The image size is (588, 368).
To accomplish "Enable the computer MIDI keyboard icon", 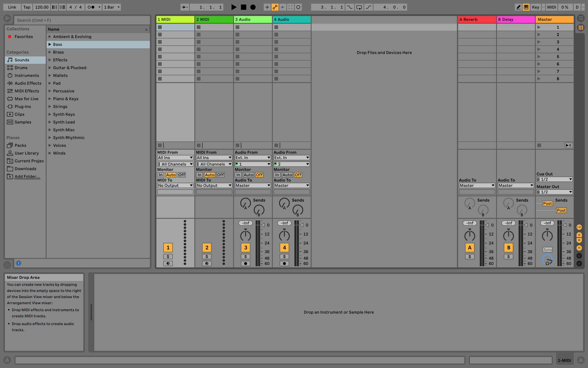I will pyautogui.click(x=526, y=7).
